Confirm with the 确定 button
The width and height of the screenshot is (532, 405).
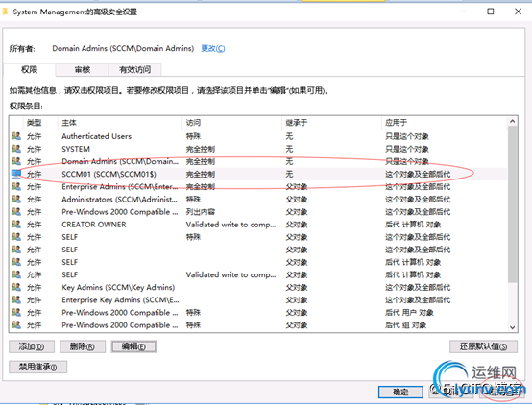coord(400,393)
